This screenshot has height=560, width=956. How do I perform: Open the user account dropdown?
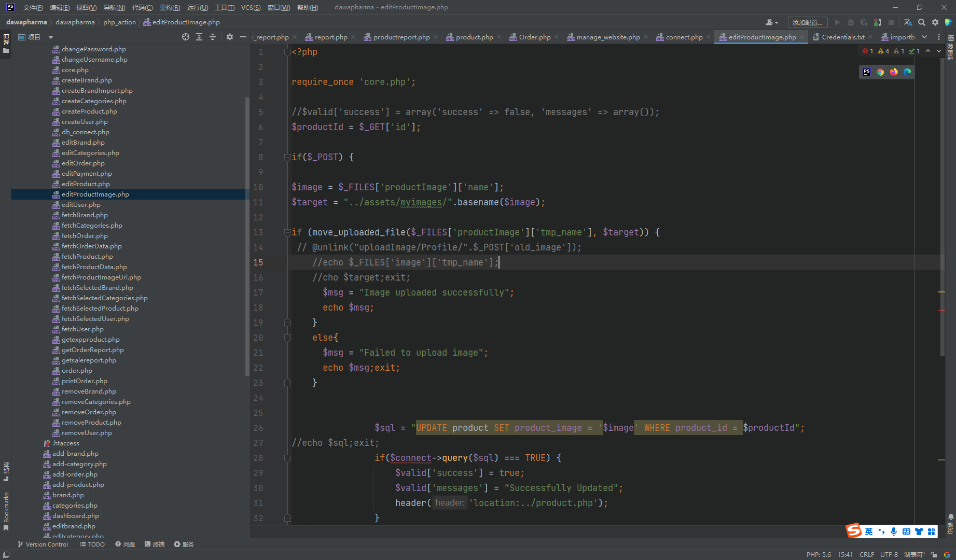772,22
